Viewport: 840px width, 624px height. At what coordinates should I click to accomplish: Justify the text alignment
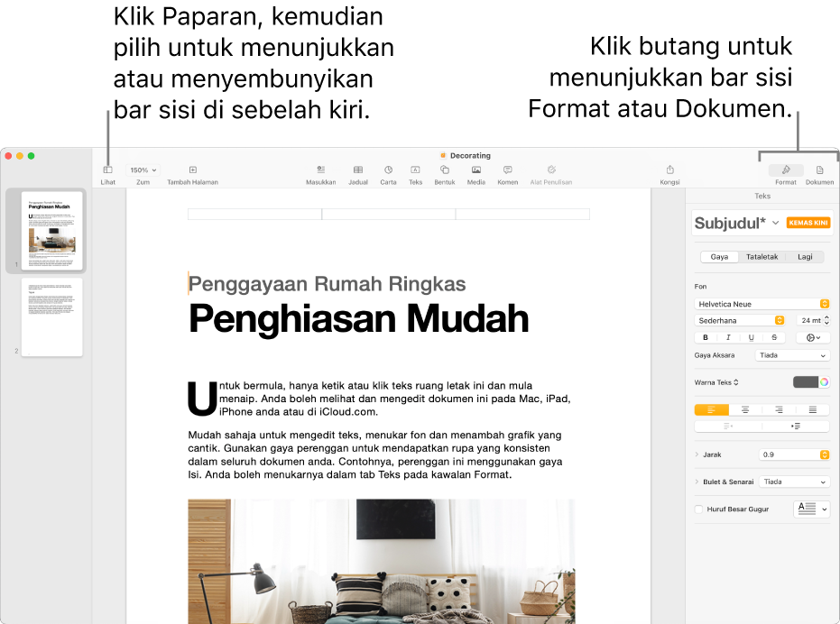coord(813,409)
